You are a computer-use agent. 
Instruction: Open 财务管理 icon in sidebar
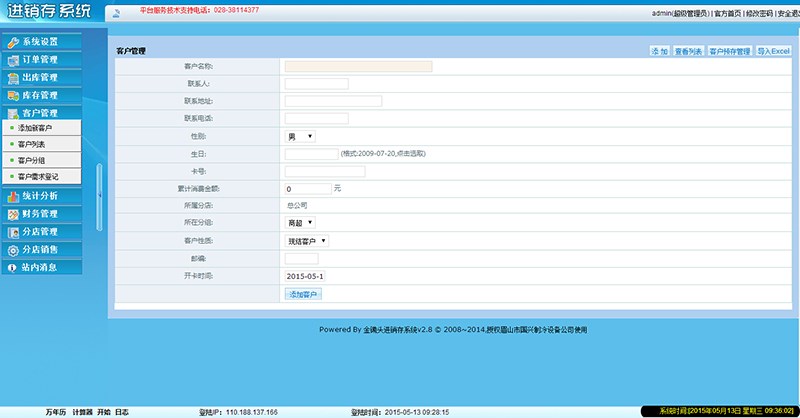click(x=13, y=214)
